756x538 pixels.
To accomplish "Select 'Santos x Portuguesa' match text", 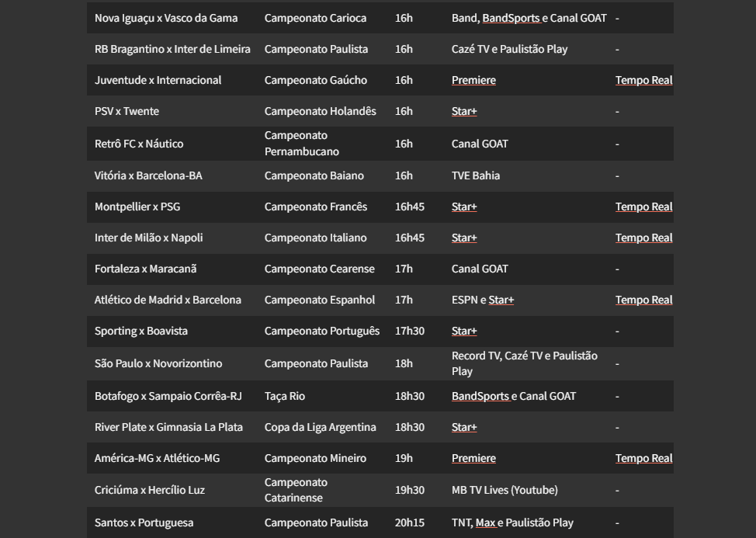I will [x=144, y=522].
